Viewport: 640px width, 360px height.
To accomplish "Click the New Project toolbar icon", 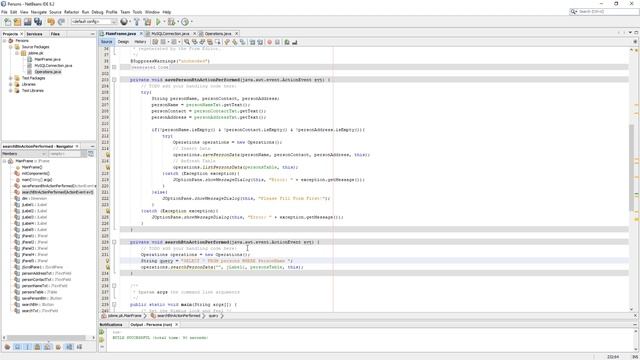I will pos(17,22).
